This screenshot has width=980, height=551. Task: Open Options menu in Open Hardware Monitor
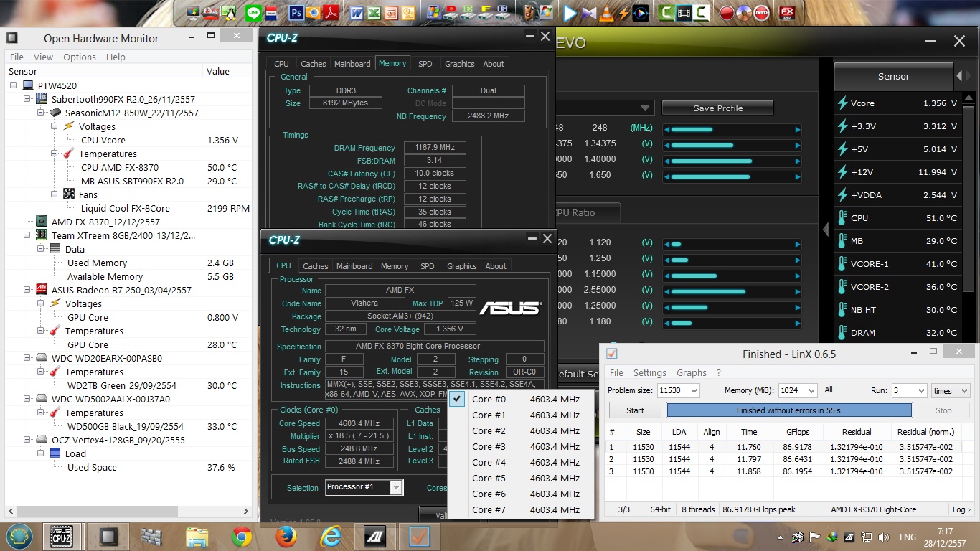(80, 57)
